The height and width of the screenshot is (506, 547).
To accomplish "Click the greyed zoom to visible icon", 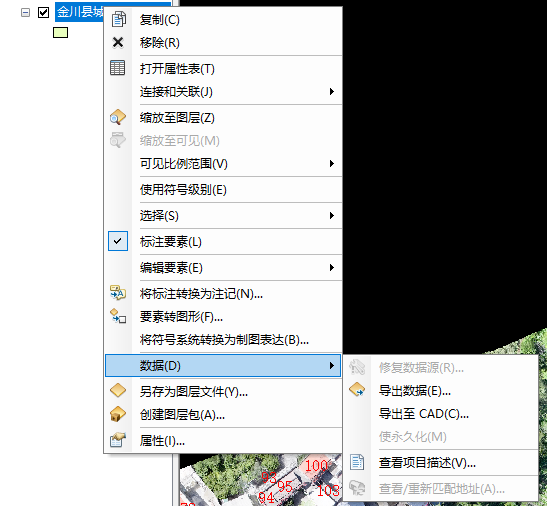I will tap(118, 140).
